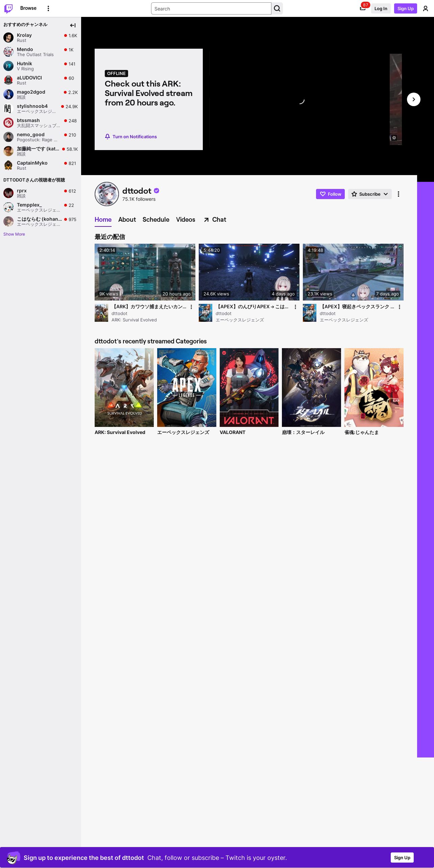Open nemo_good channel in sidebar
434x868 pixels.
pos(41,137)
